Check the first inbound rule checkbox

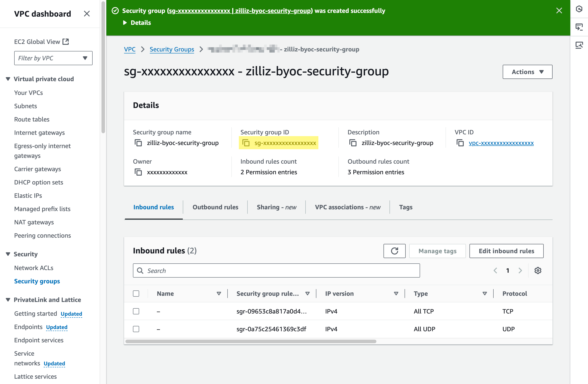[x=136, y=311]
